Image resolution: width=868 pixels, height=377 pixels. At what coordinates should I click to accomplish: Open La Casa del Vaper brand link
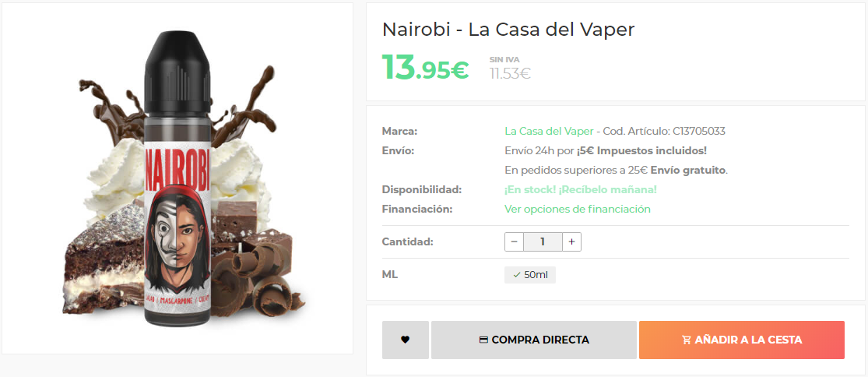(x=549, y=131)
